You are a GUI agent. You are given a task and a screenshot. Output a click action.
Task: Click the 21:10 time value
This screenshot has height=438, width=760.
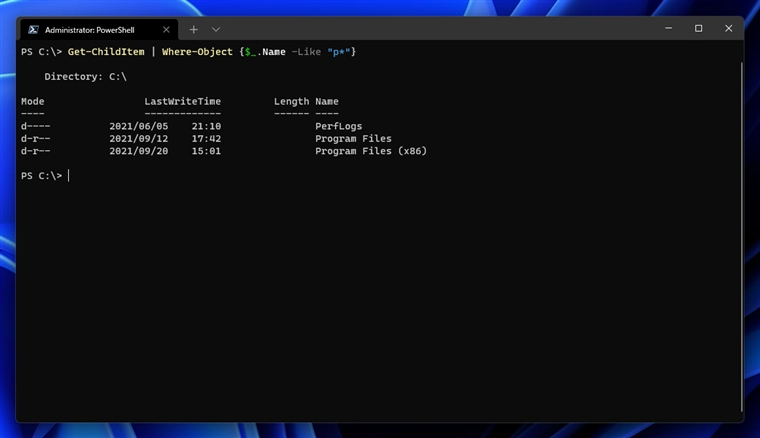tap(206, 126)
